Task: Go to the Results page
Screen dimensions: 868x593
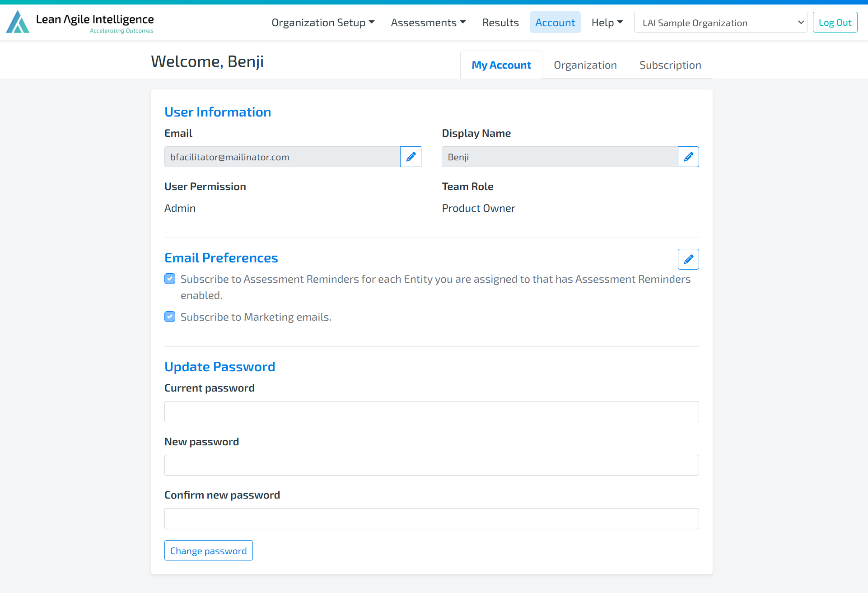Action: 500,23
